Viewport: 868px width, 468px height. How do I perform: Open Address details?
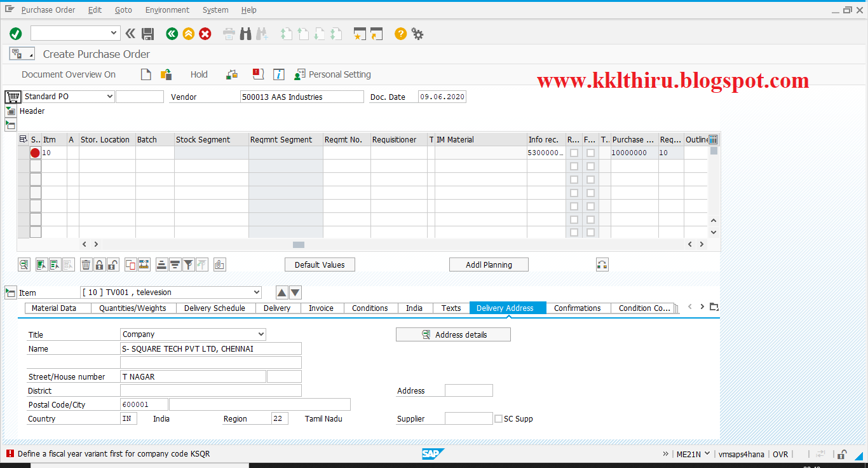[453, 334]
